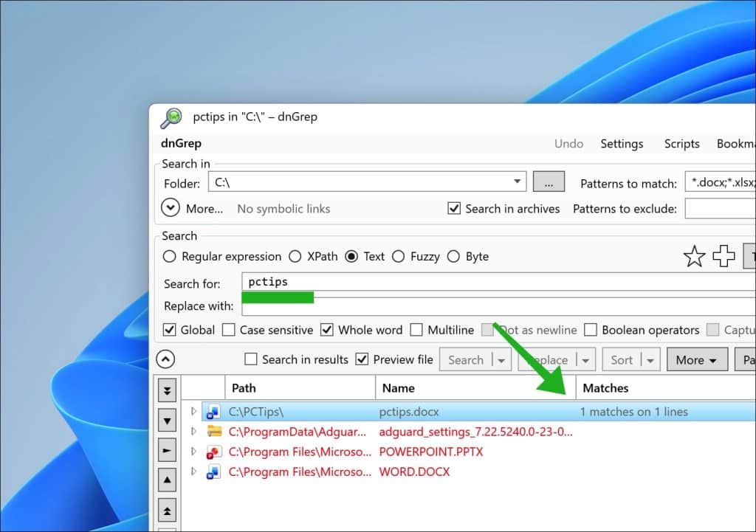The width and height of the screenshot is (756, 532).
Task: Toggle Preview file checkbox
Action: [362, 359]
